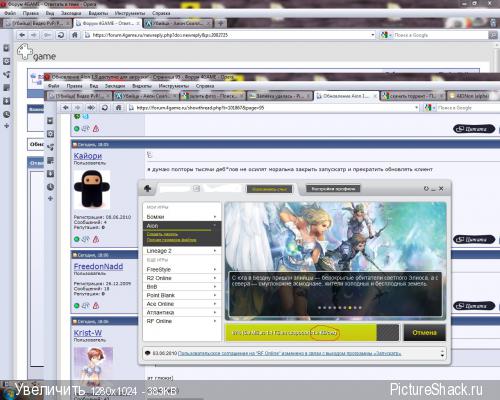Expand the Point Blank game entry arrow
This screenshot has width=500, height=400.
point(215,295)
